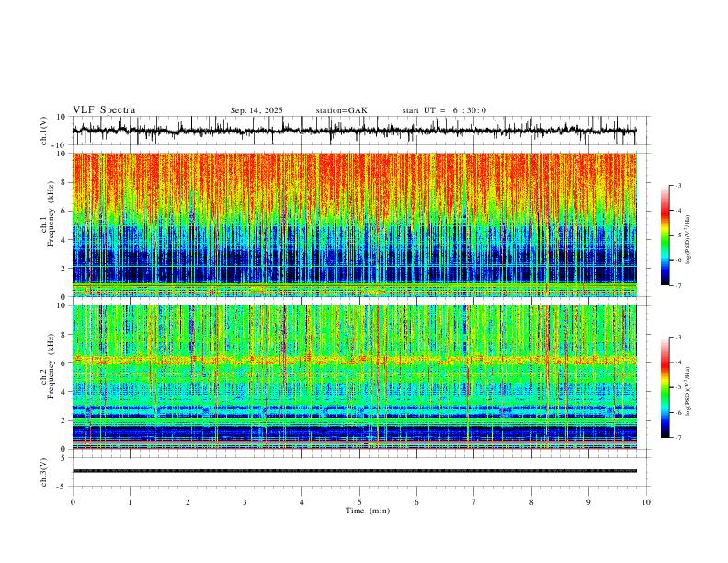Click the ch.1 spectrogram plot area
Viewport: 728px width, 563px height.
tap(355, 224)
